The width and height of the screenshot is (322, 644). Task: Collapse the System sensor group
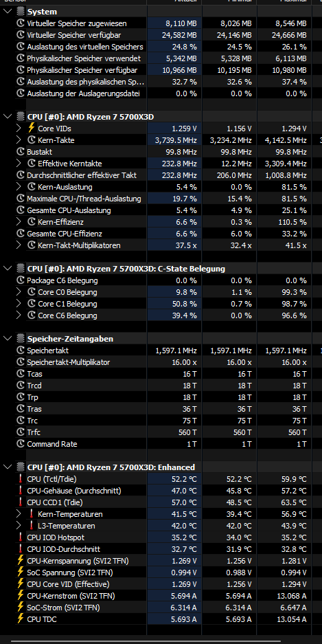8,12
